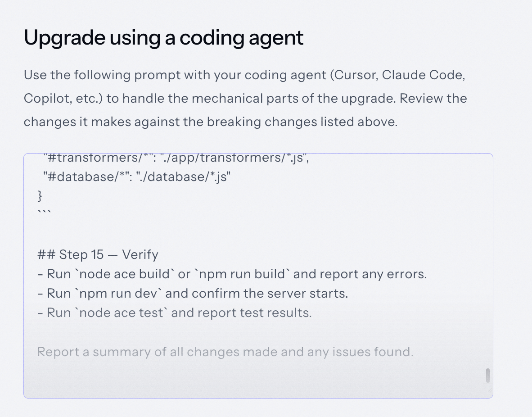This screenshot has height=417, width=532.
Task: Click the resize handle of the prompt box
Action: click(x=490, y=394)
